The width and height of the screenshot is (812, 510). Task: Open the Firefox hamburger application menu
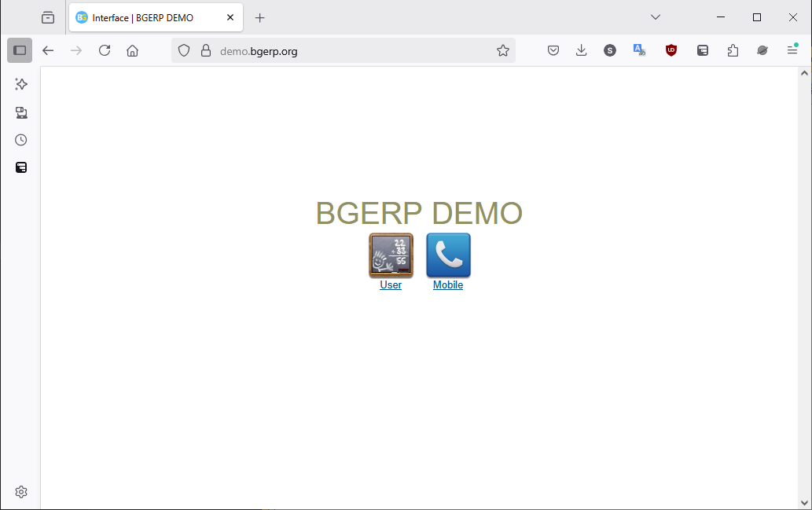click(x=792, y=50)
